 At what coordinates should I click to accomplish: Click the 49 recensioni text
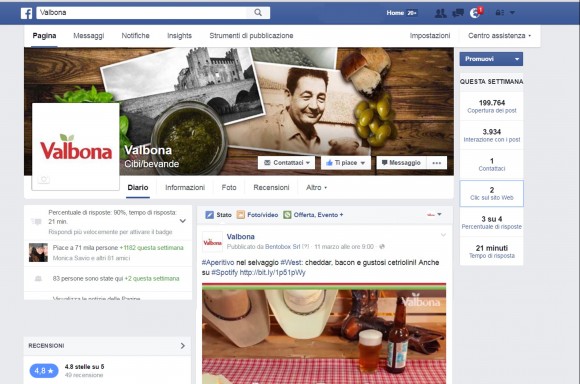click(x=84, y=375)
